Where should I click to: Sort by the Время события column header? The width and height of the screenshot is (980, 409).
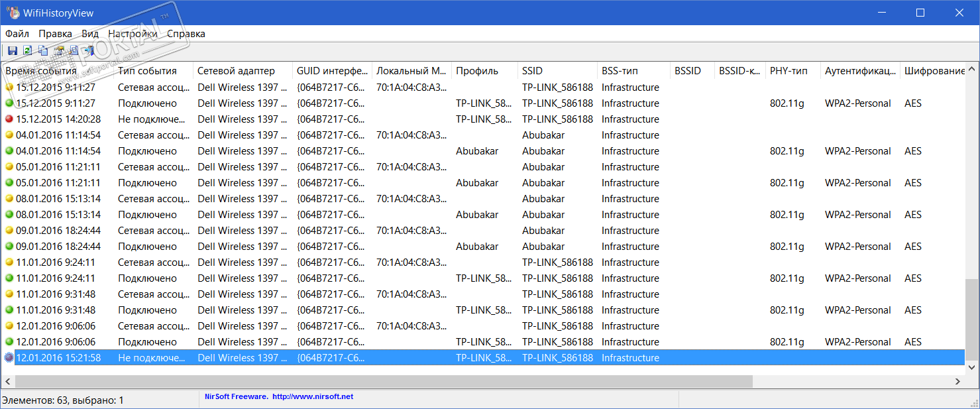(58, 71)
